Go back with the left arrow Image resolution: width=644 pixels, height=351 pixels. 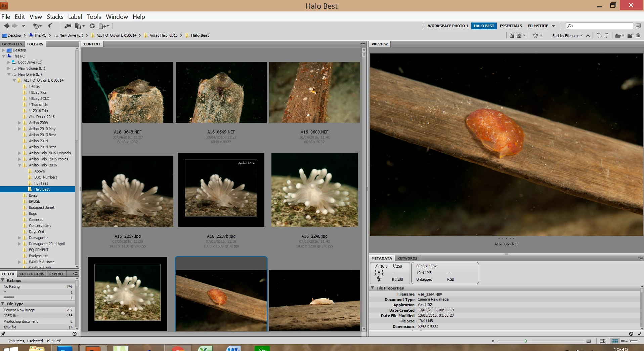coord(6,26)
